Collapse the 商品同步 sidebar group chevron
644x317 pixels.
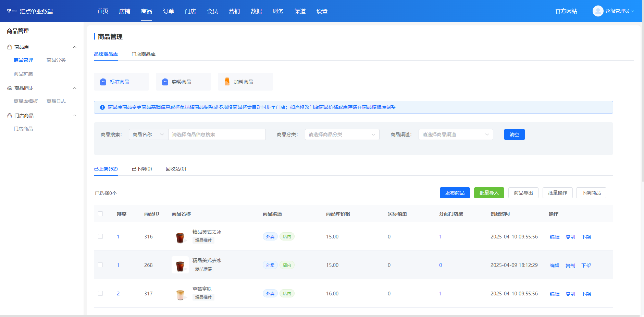[75, 88]
